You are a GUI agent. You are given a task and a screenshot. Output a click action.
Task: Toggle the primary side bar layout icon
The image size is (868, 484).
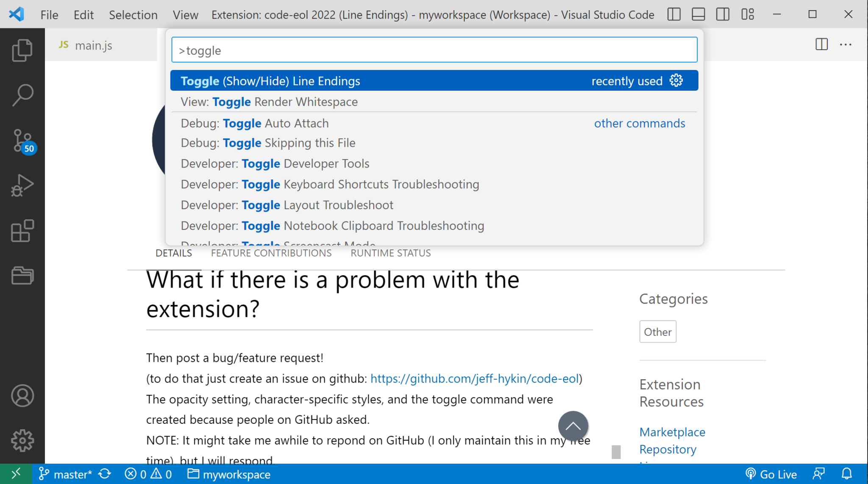(673, 14)
